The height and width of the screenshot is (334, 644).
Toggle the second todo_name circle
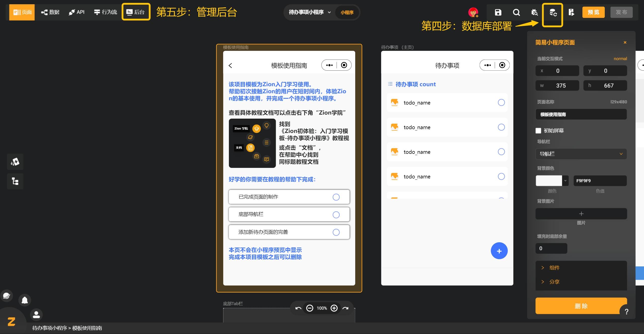(501, 127)
